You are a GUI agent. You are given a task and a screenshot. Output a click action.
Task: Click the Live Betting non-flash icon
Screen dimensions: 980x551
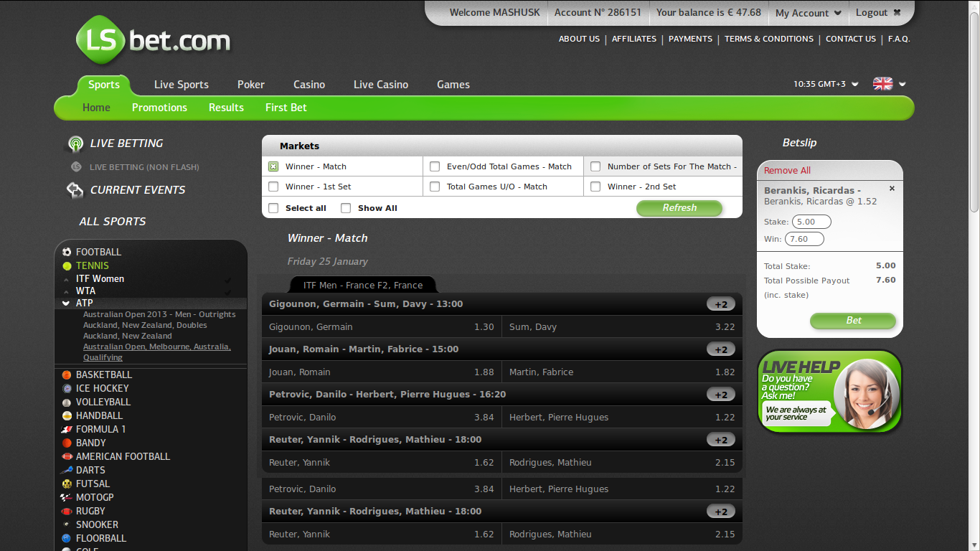(76, 166)
